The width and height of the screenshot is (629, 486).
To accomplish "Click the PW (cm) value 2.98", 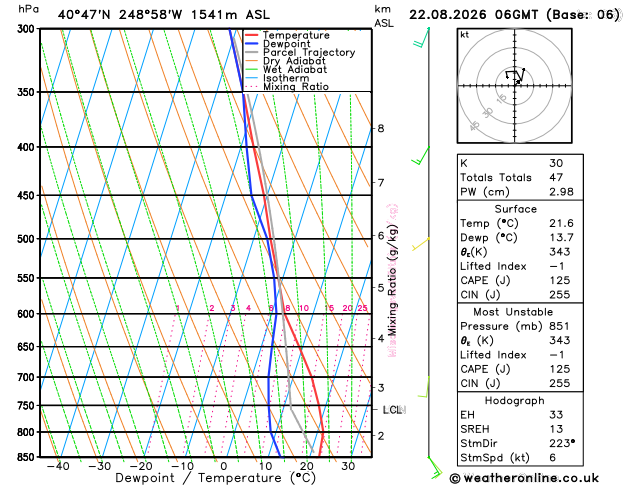I will (x=561, y=192).
